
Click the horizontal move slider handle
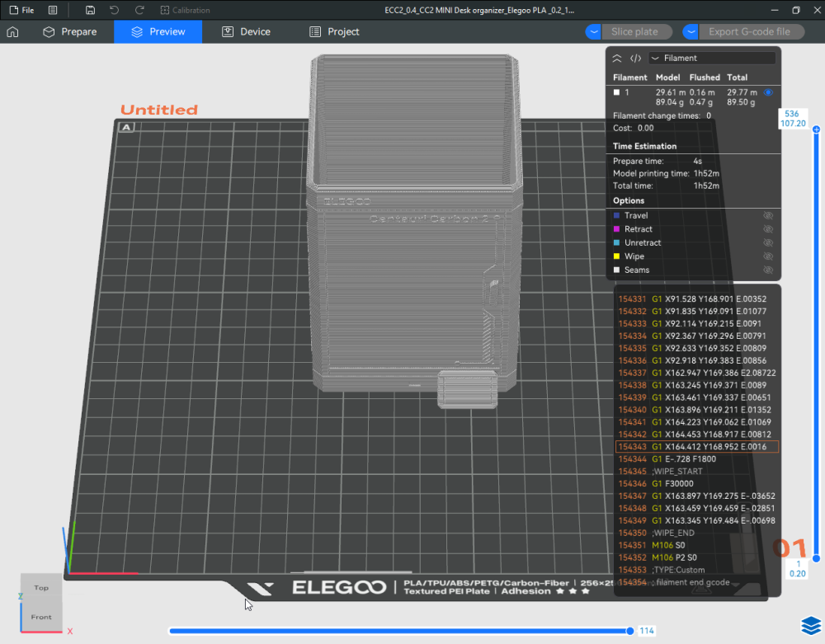(629, 631)
